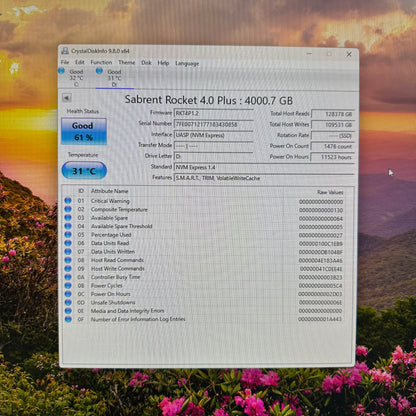Click status icon of Error Information Log Entries row

tap(68, 319)
